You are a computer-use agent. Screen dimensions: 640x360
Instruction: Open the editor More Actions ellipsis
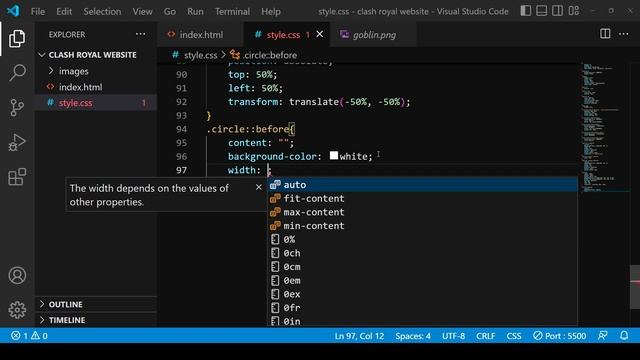pyautogui.click(x=624, y=34)
